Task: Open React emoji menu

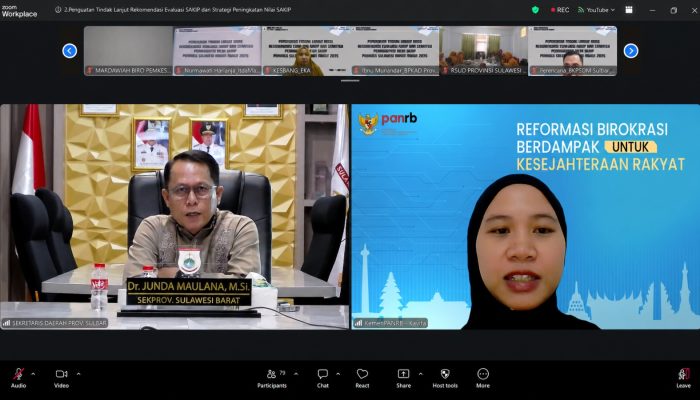Action: click(x=362, y=378)
